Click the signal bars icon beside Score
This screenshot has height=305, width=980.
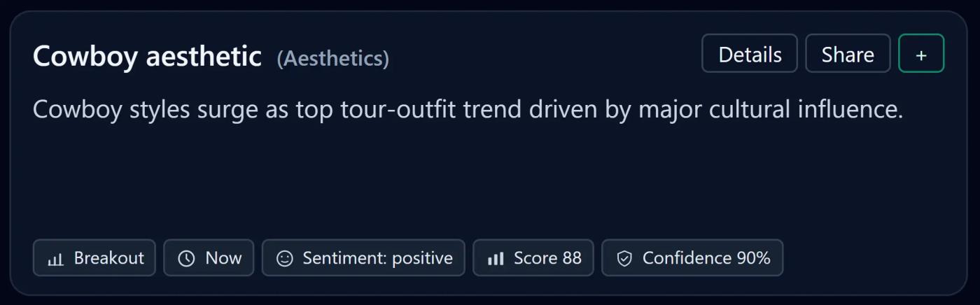pos(496,259)
